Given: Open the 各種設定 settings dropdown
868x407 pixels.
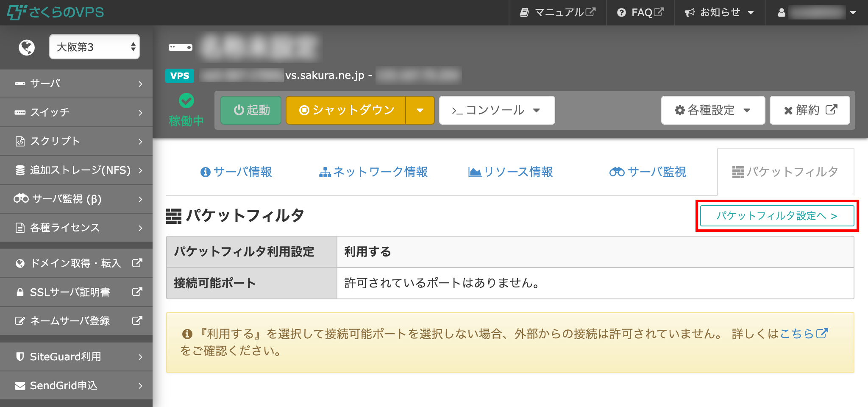Looking at the screenshot, I should point(712,110).
